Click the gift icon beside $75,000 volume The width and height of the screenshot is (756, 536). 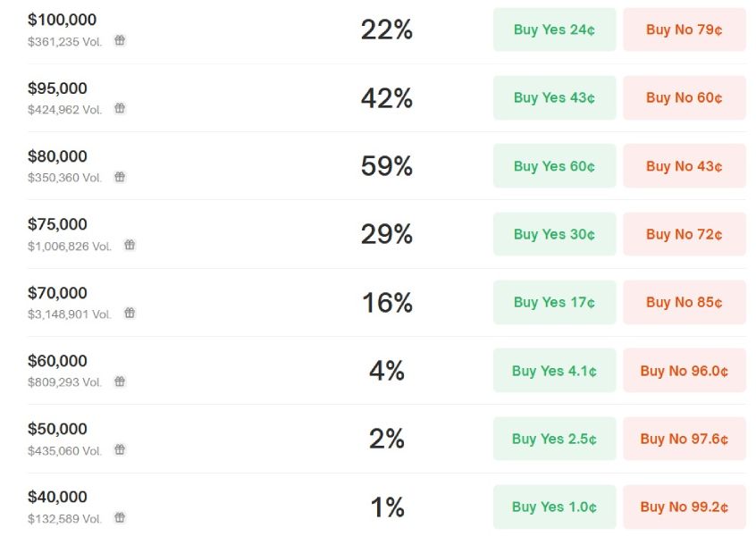(x=130, y=245)
